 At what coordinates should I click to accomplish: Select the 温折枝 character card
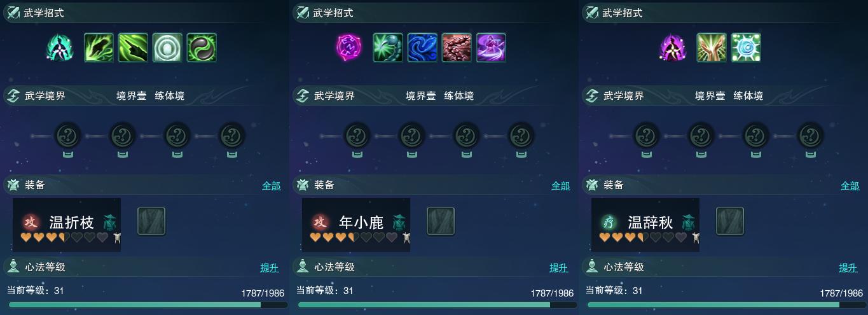tap(67, 225)
